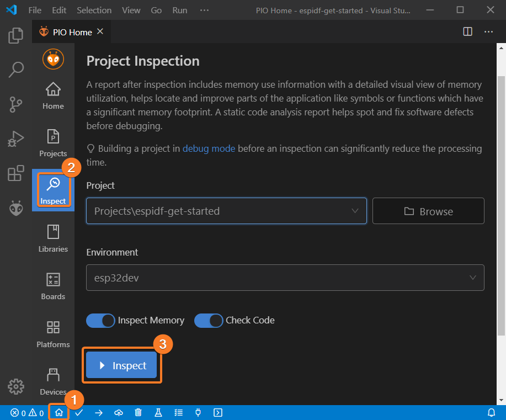Open Devices in the PIO sidebar

53,381
